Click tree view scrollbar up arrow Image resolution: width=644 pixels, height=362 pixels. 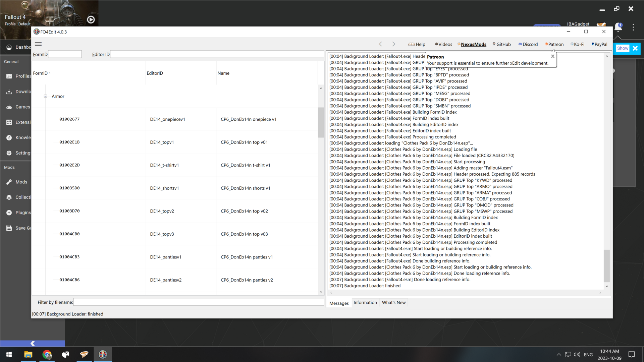(321, 88)
